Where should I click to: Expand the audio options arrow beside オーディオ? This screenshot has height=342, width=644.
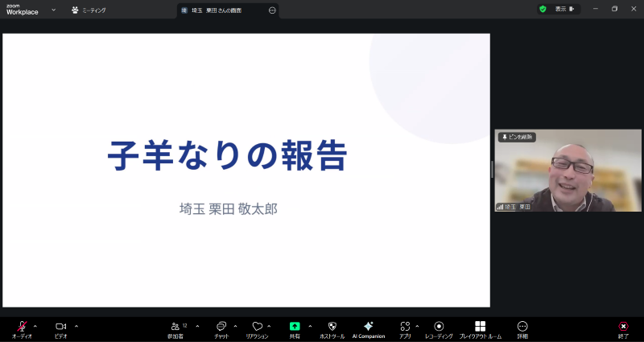click(x=35, y=326)
